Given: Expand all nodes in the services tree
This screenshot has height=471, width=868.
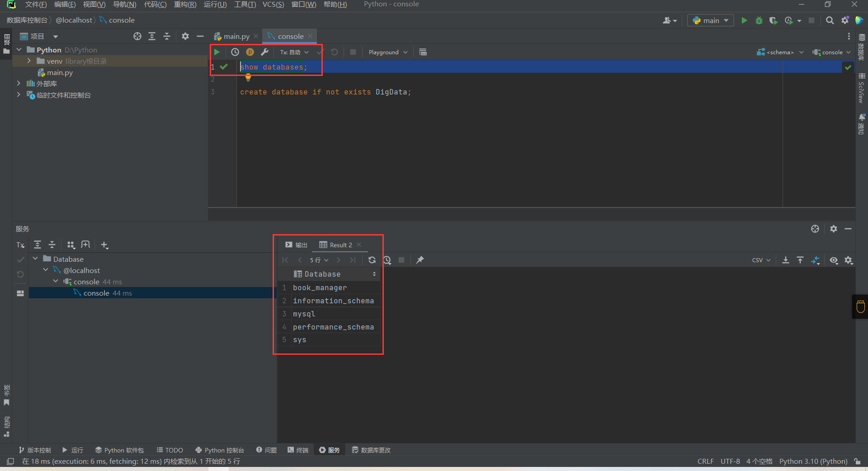Looking at the screenshot, I should coord(38,245).
